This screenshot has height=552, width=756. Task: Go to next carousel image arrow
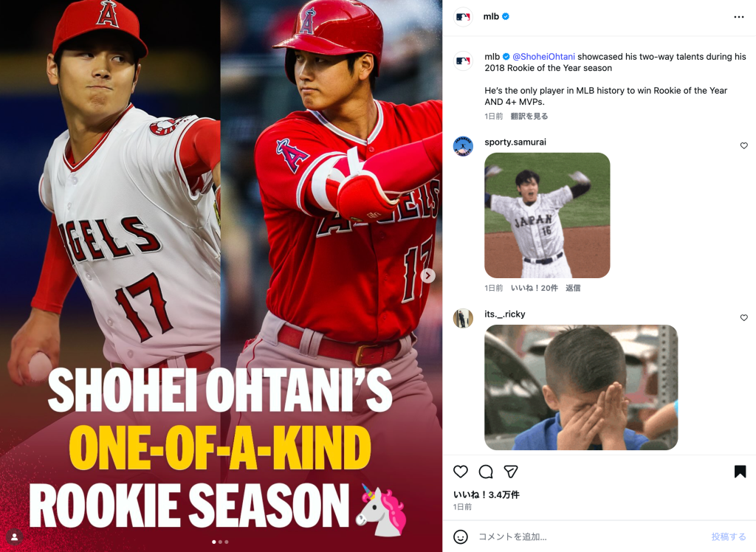(x=427, y=275)
